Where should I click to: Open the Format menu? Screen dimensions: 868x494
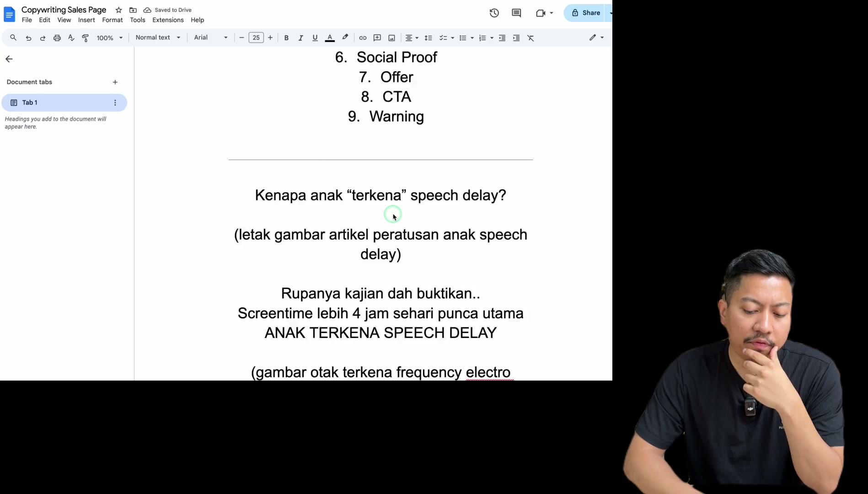pos(113,20)
